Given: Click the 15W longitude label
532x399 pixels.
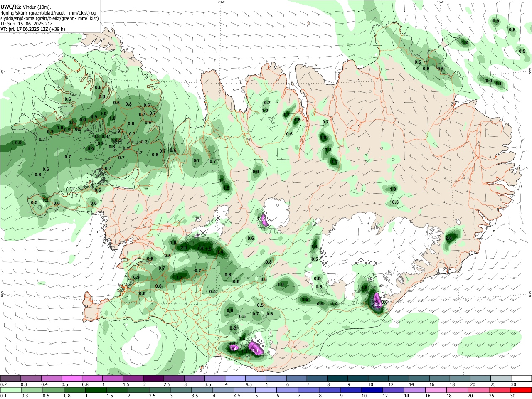Looking at the screenshot, I should (440, 2).
